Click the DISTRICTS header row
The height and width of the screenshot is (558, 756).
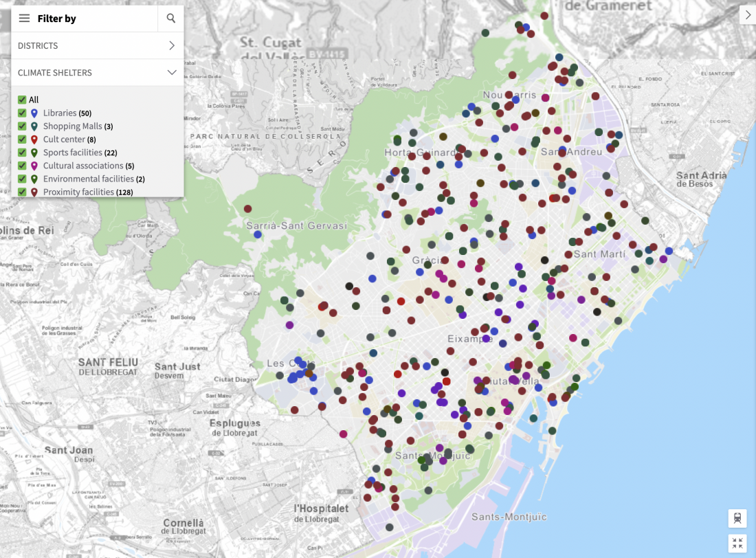click(x=98, y=45)
